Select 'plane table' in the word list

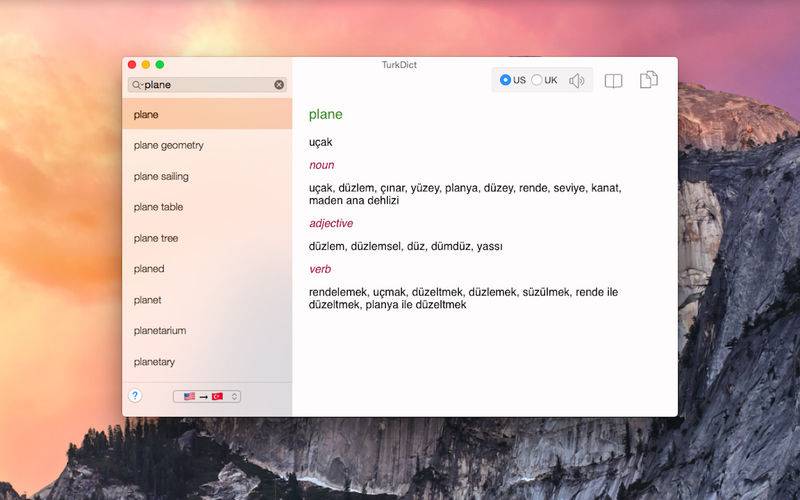point(207,207)
